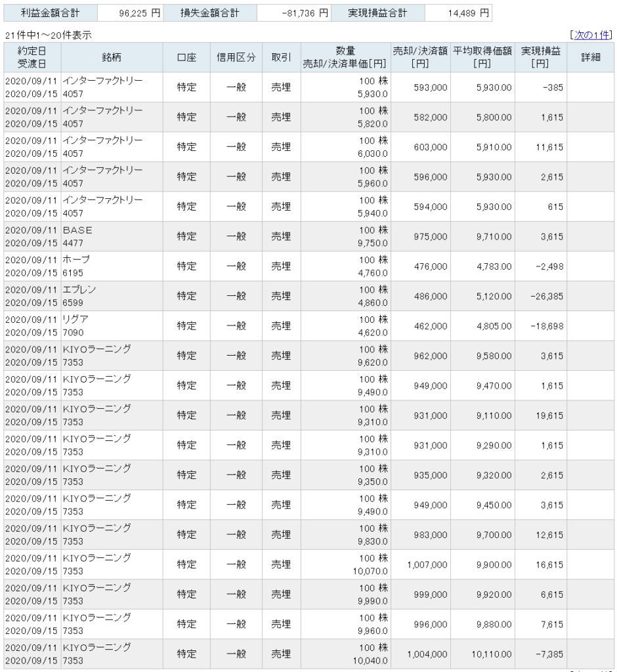Image resolution: width=617 pixels, height=672 pixels.
Task: Click the 975,000 settlement amount cell
Action: coord(421,236)
